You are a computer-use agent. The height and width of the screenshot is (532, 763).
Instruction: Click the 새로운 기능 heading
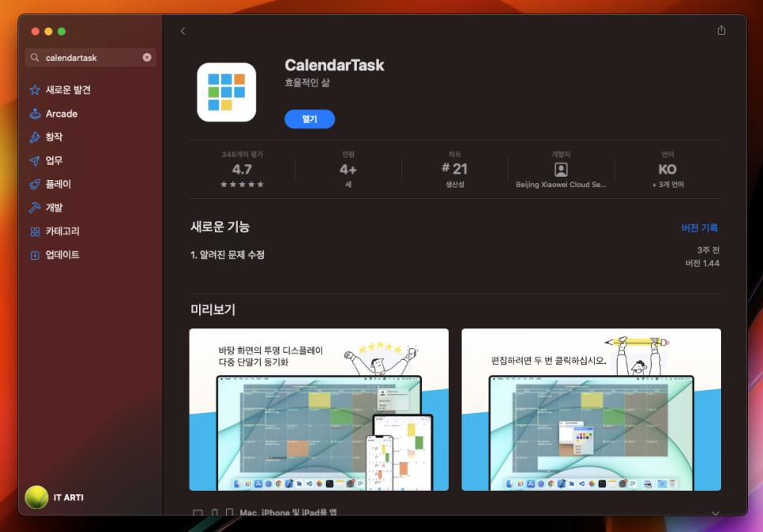pyautogui.click(x=220, y=227)
